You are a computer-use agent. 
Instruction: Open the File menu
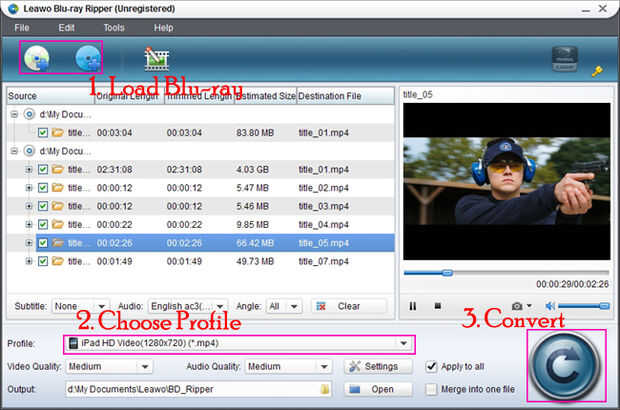(x=22, y=28)
